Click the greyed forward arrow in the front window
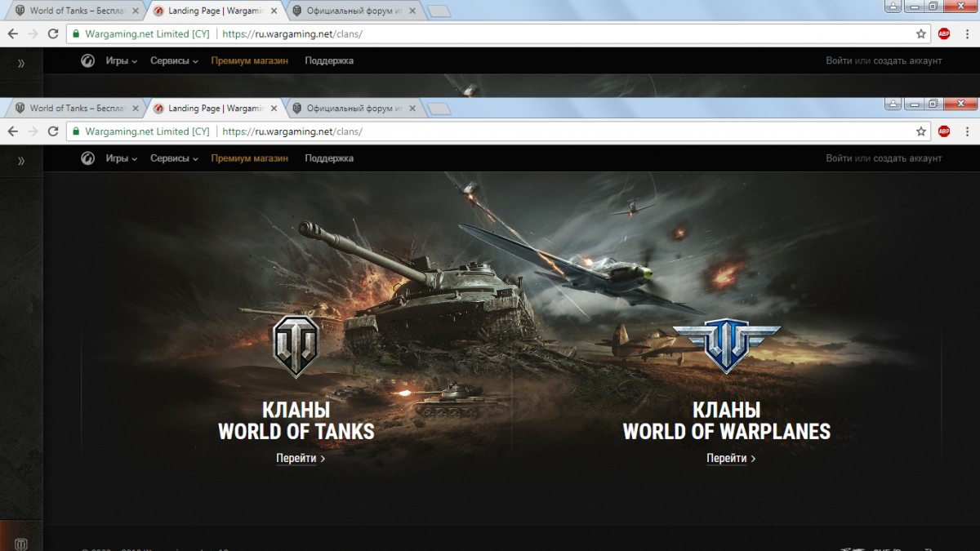This screenshot has width=980, height=551. (x=33, y=131)
